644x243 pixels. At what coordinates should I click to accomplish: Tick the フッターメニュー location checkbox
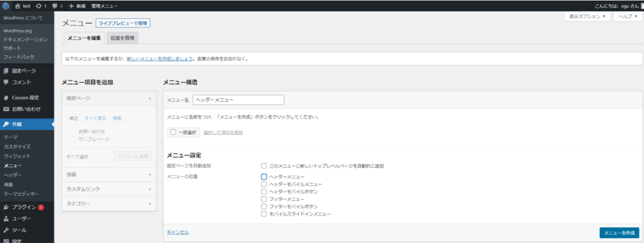pyautogui.click(x=264, y=199)
